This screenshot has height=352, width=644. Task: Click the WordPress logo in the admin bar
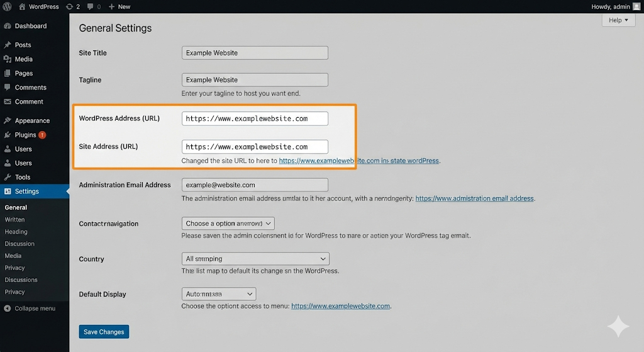(7, 6)
